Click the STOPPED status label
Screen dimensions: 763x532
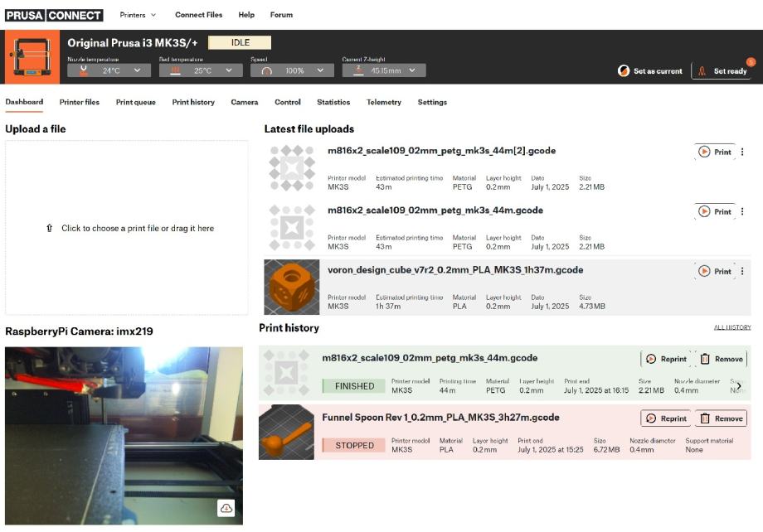(355, 446)
